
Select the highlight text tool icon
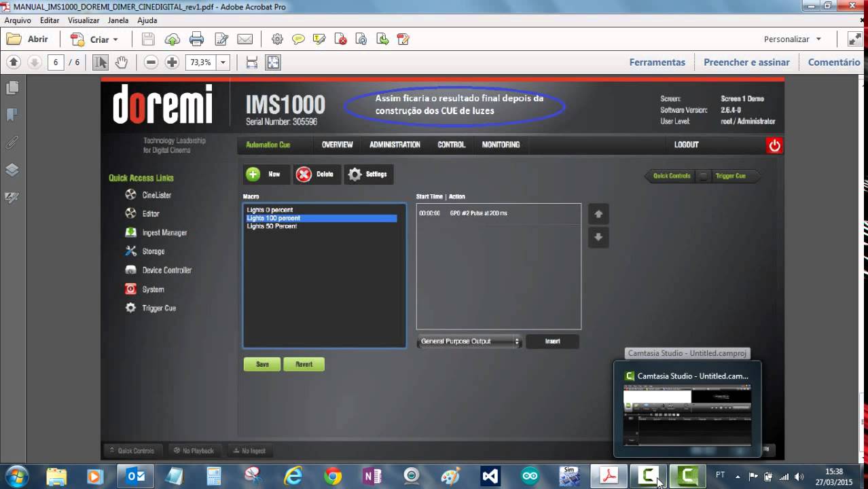pos(319,39)
